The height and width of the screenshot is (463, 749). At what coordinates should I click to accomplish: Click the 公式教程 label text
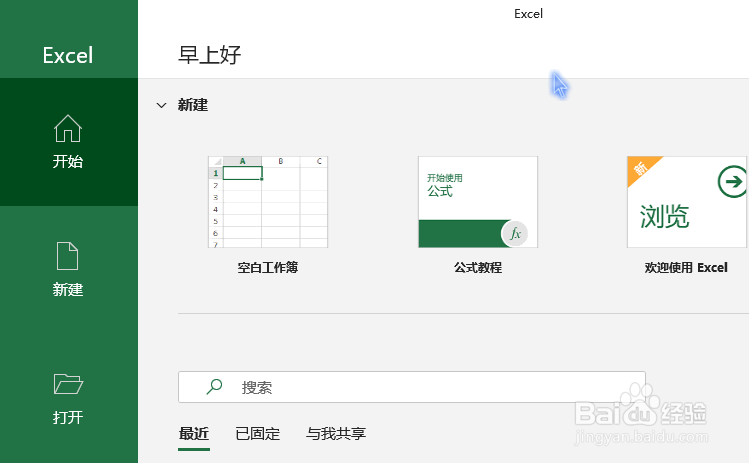point(478,268)
